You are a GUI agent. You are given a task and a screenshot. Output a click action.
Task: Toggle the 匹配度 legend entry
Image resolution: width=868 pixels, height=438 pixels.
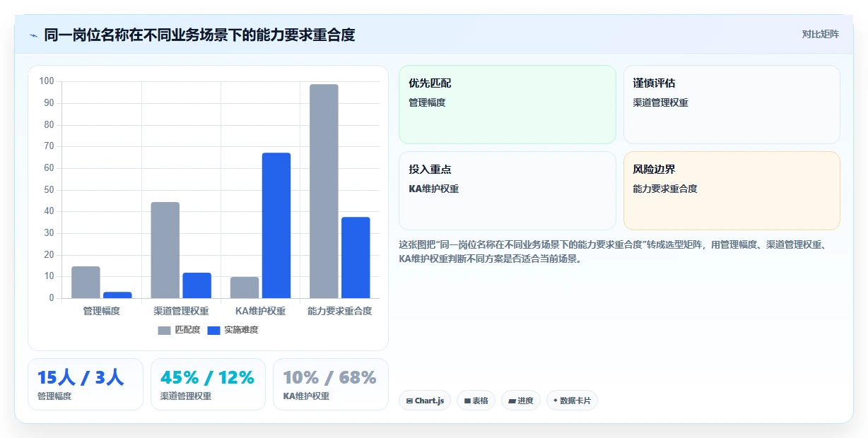[x=180, y=330]
